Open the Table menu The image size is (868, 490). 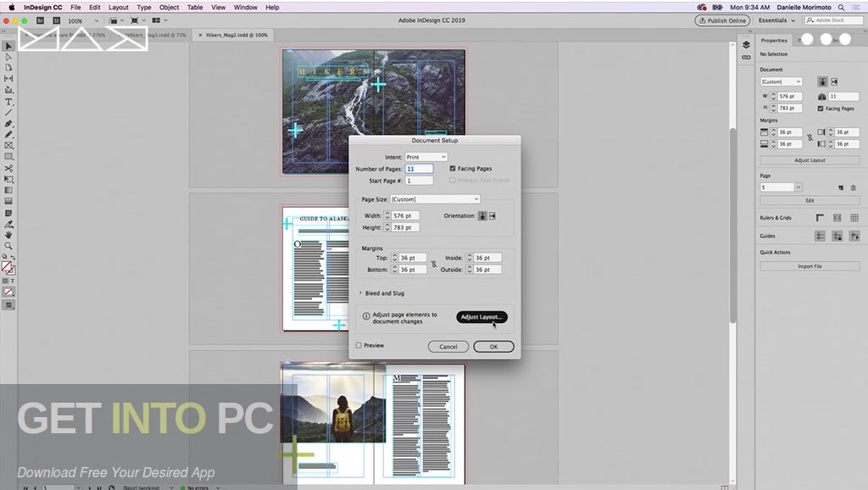click(195, 7)
